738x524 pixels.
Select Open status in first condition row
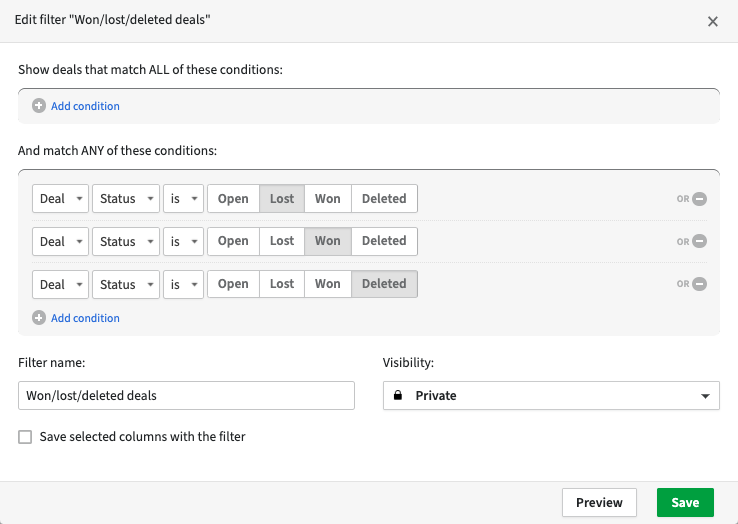pyautogui.click(x=233, y=198)
